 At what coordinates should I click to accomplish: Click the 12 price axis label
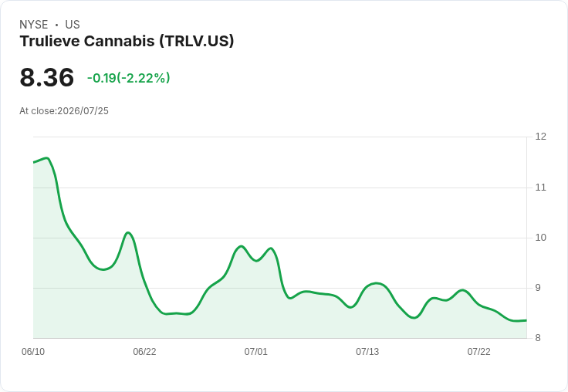click(x=540, y=137)
